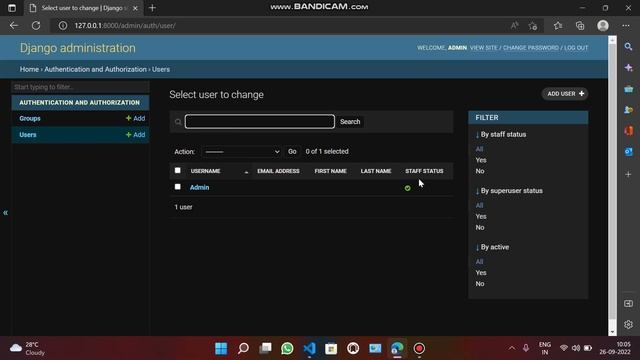
Task: Open Windows Start menu
Action: tap(221, 348)
